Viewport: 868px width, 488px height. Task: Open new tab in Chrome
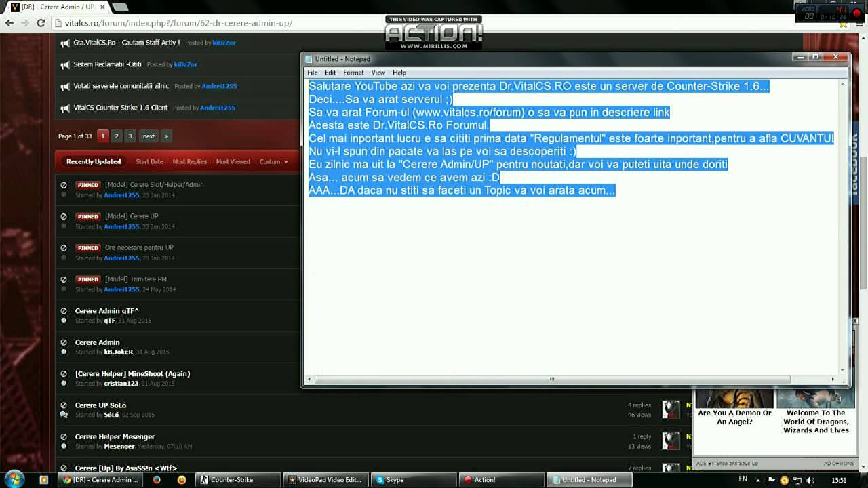pos(119,7)
